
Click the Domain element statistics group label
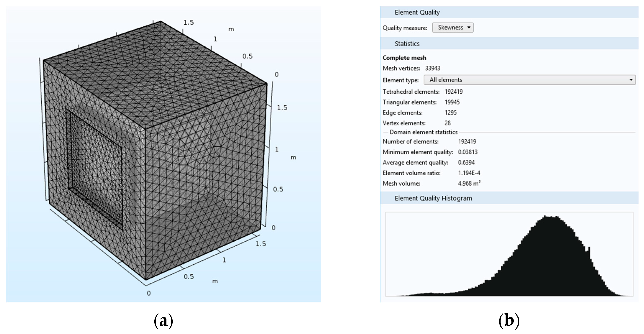click(423, 132)
